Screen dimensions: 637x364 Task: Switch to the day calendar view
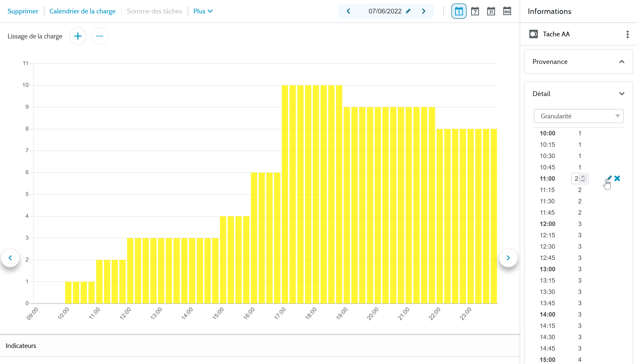459,11
